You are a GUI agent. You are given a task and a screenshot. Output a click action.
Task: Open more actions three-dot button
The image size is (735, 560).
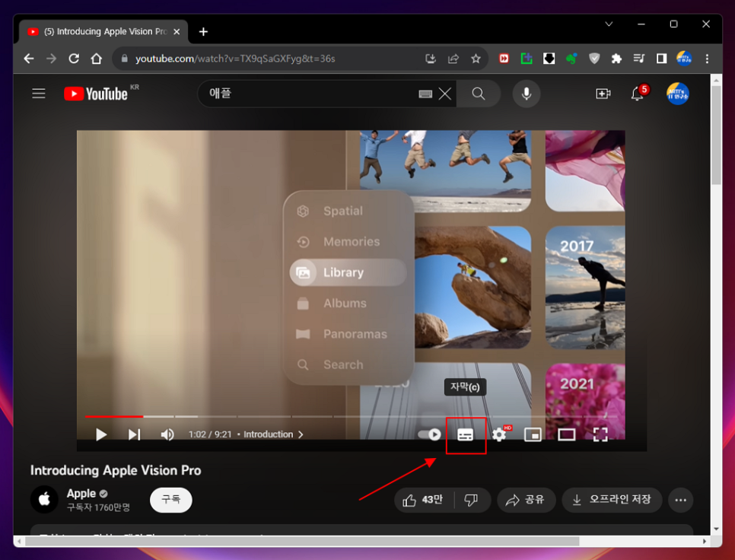[681, 500]
